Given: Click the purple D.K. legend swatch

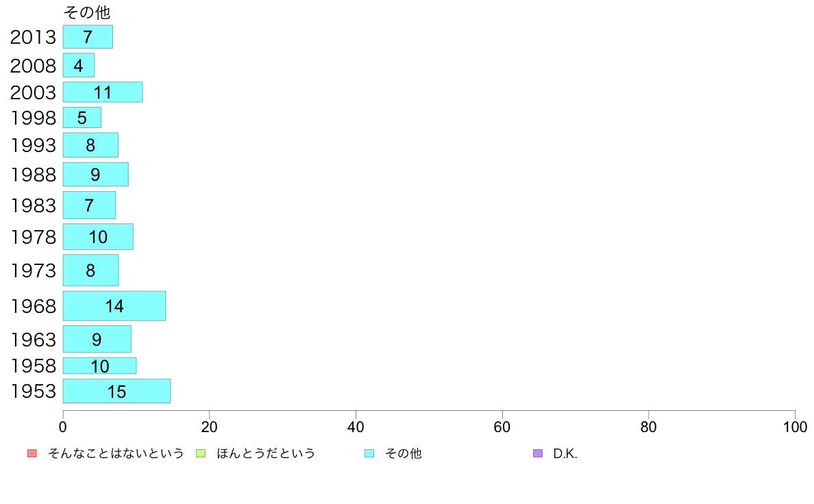Looking at the screenshot, I should 538,453.
